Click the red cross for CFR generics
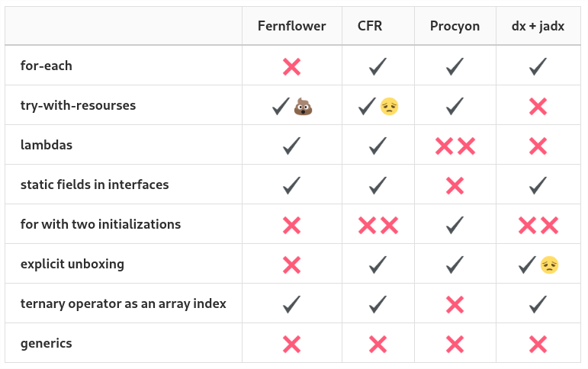This screenshot has width=588, height=369. pyautogui.click(x=378, y=345)
